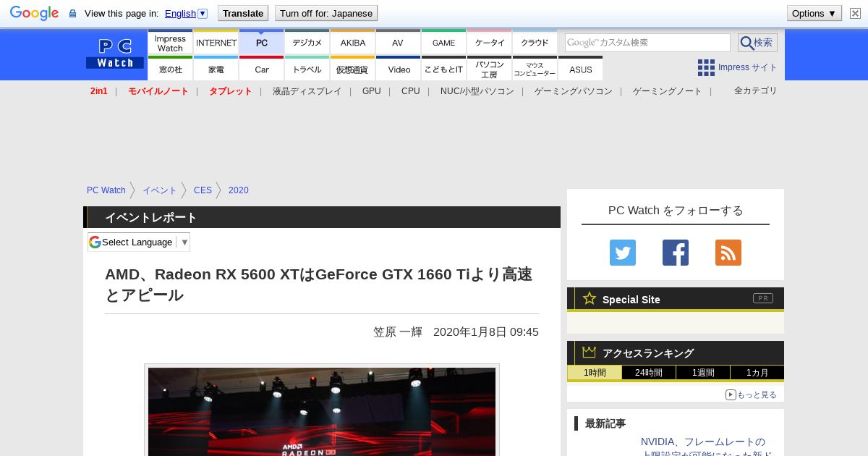Open the タブレット category link

click(x=231, y=91)
